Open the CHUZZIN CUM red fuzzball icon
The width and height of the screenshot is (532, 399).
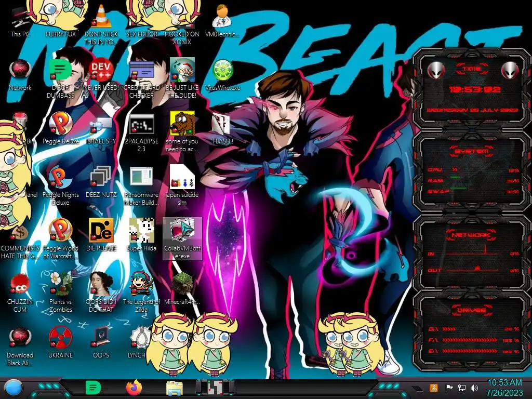pyautogui.click(x=20, y=293)
